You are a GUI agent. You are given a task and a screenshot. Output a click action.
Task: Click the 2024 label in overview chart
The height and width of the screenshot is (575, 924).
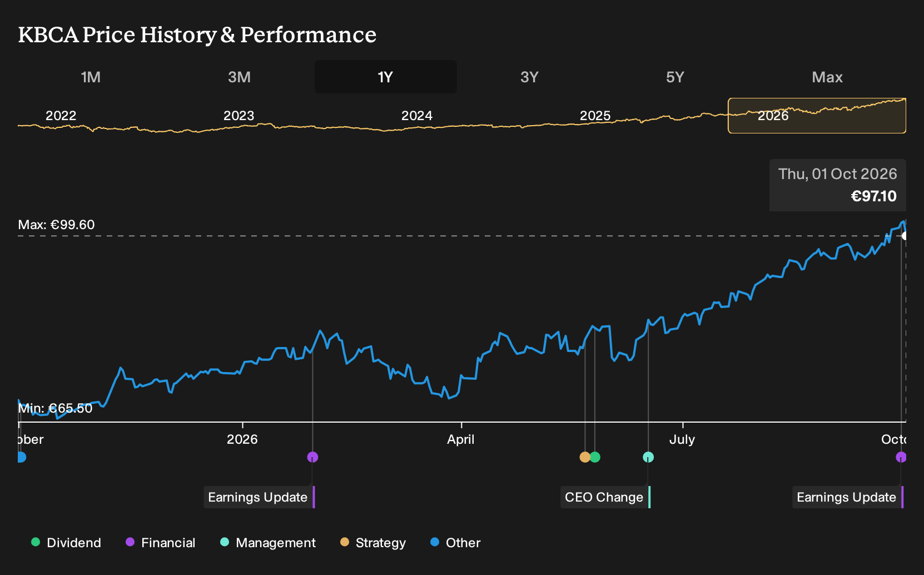click(x=417, y=116)
